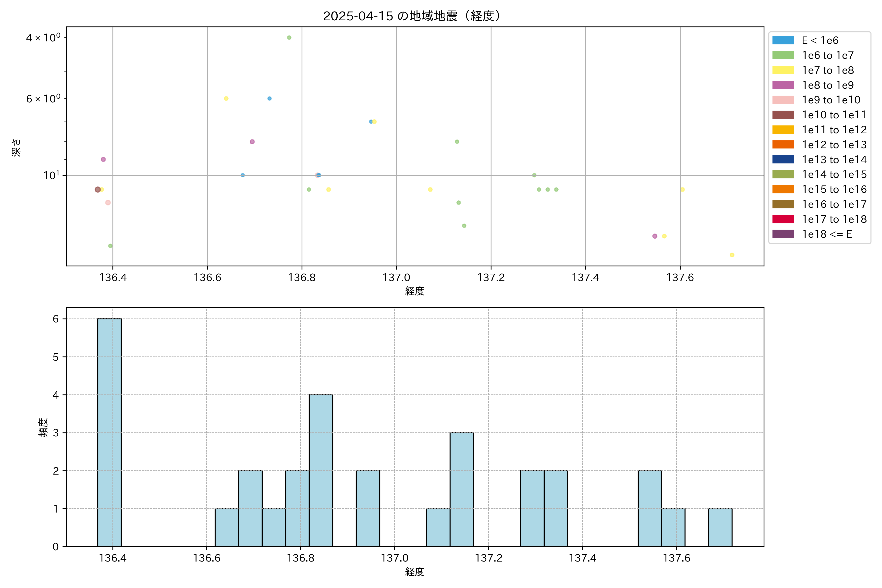Click the chart title text
Image resolution: width=882 pixels, height=588 pixels.
pyautogui.click(x=412, y=16)
